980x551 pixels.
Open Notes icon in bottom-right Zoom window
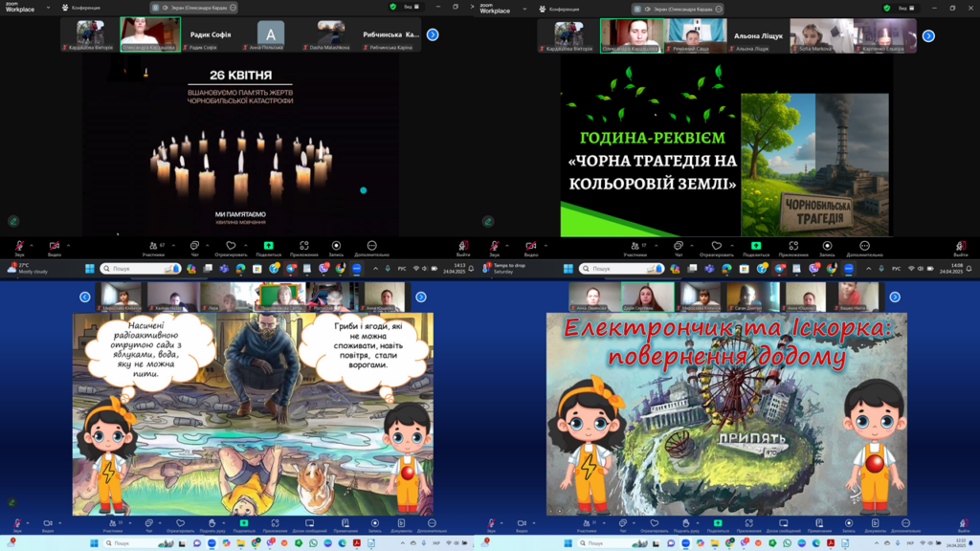coord(819,525)
